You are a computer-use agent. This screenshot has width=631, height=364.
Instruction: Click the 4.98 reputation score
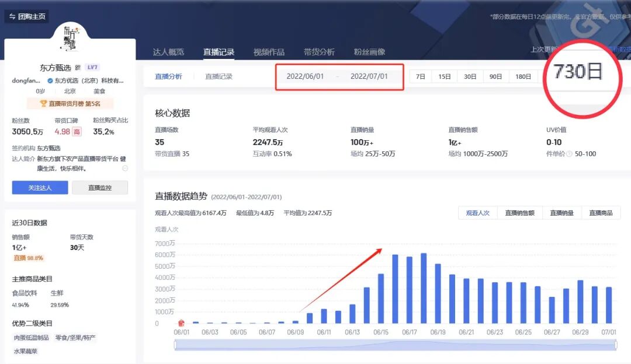click(63, 131)
